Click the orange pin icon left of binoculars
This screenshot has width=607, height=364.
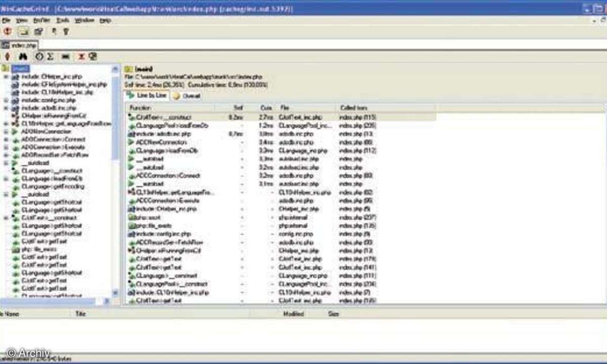pos(7,56)
